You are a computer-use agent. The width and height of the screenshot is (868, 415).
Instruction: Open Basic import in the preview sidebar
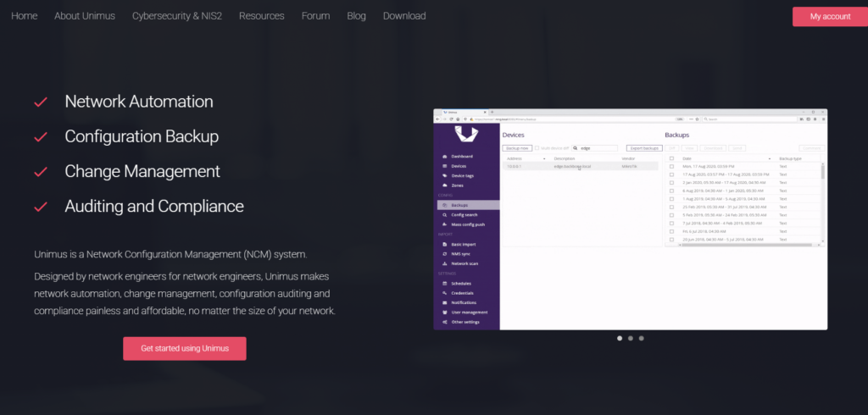[460, 244]
